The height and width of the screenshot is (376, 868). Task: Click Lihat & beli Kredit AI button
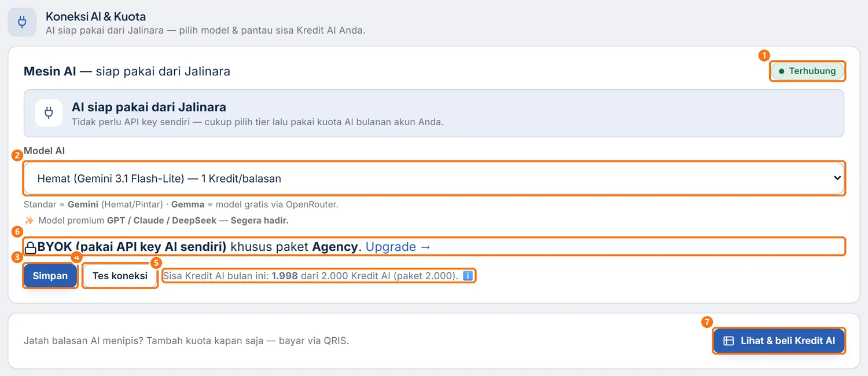779,341
